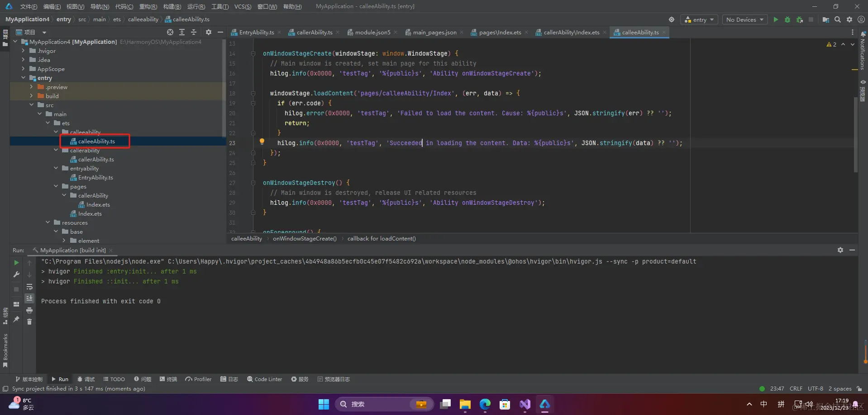Open the Windows Start menu

[324, 404]
